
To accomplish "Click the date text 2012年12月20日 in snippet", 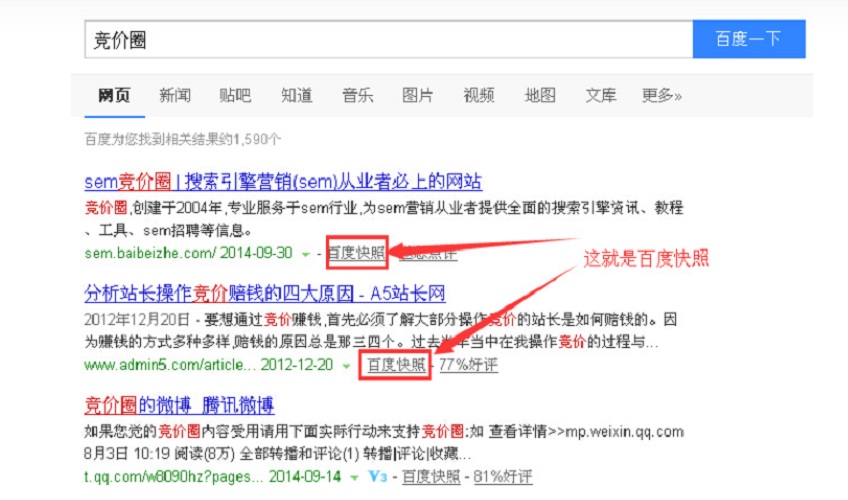I will coord(137,319).
